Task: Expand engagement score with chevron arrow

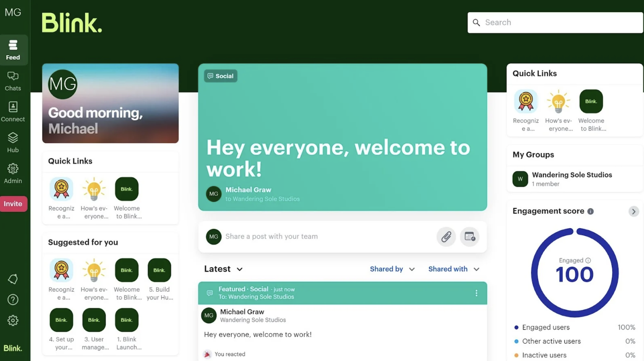Action: point(634,212)
